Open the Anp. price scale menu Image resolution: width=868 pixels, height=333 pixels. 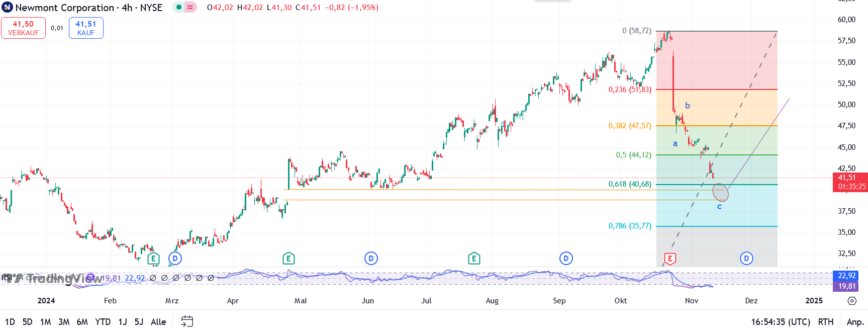tap(854, 322)
